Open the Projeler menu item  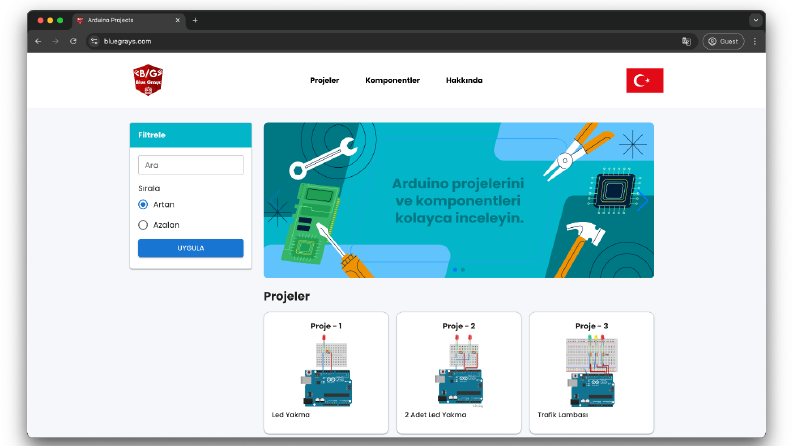(x=325, y=80)
